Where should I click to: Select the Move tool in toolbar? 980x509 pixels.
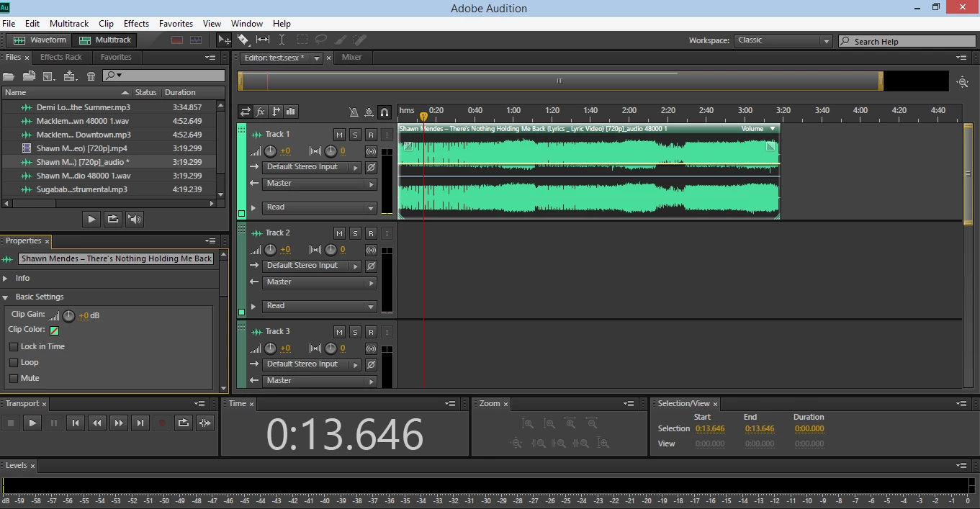(225, 40)
